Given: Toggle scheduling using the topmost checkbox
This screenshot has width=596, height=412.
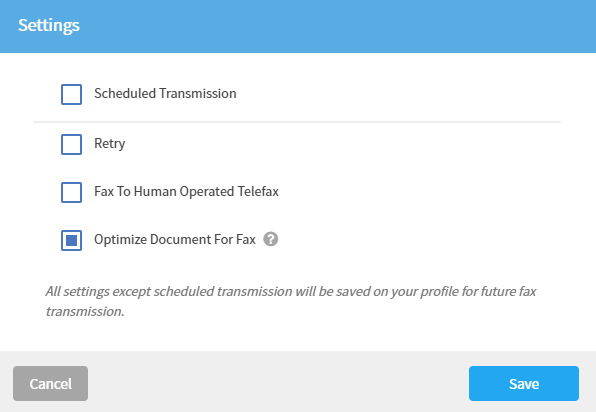Looking at the screenshot, I should pyautogui.click(x=71, y=94).
